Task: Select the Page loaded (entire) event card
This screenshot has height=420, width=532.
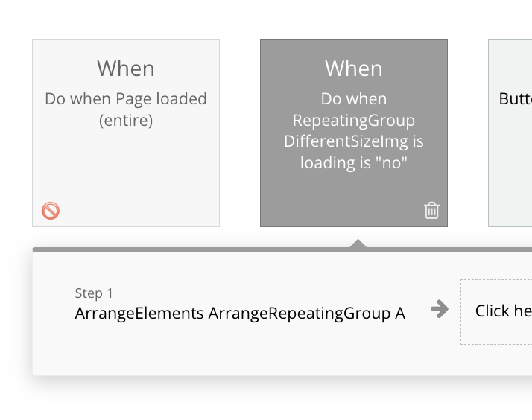Action: click(x=126, y=133)
